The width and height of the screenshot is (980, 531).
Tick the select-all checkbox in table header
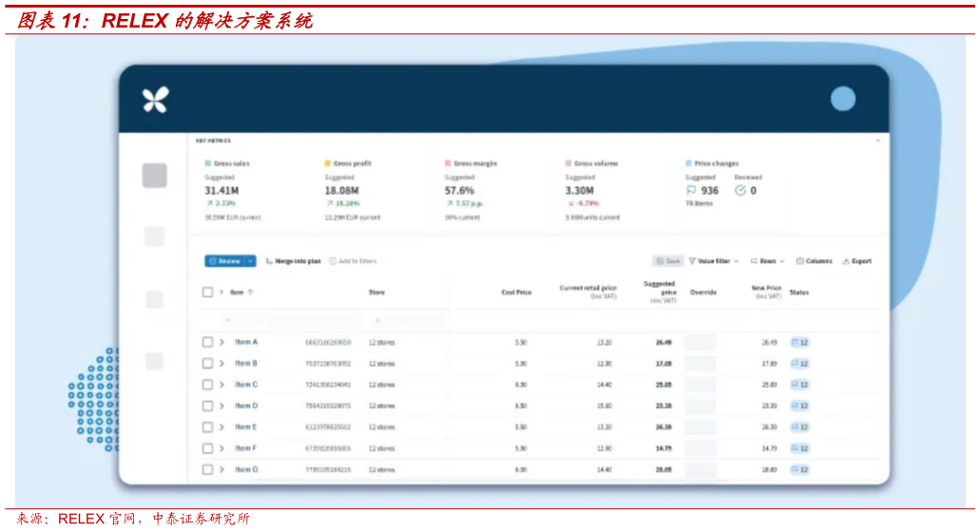tap(207, 292)
